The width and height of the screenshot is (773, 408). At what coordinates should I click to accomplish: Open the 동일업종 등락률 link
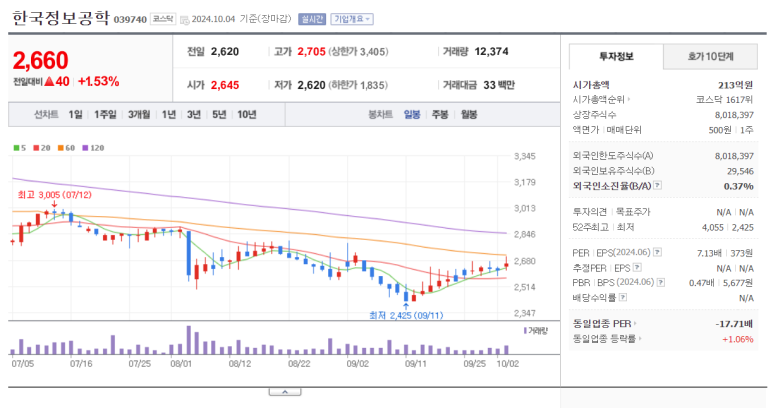pyautogui.click(x=607, y=339)
